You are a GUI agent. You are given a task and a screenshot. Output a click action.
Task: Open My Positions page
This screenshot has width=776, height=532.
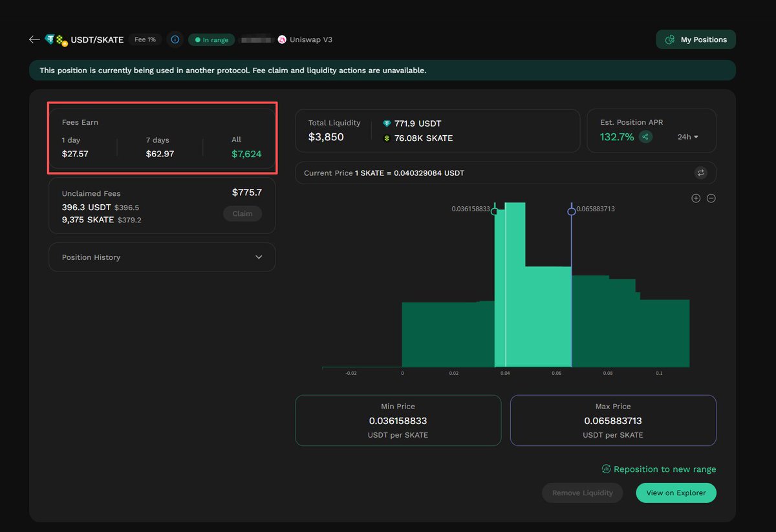[696, 39]
